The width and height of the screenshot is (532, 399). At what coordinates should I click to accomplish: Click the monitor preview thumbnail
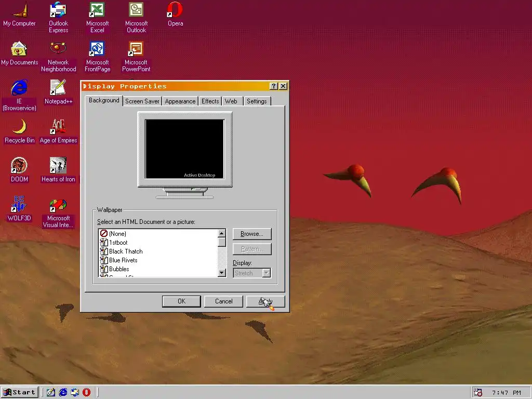(x=185, y=149)
